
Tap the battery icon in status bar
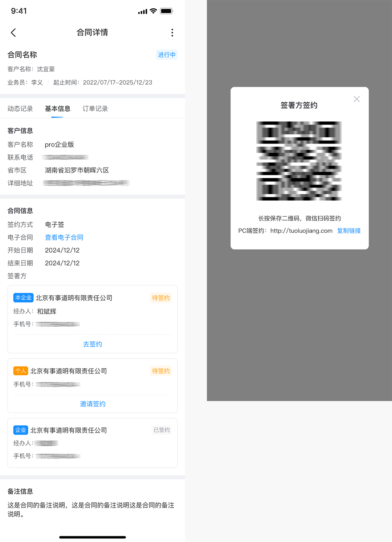[x=167, y=11]
